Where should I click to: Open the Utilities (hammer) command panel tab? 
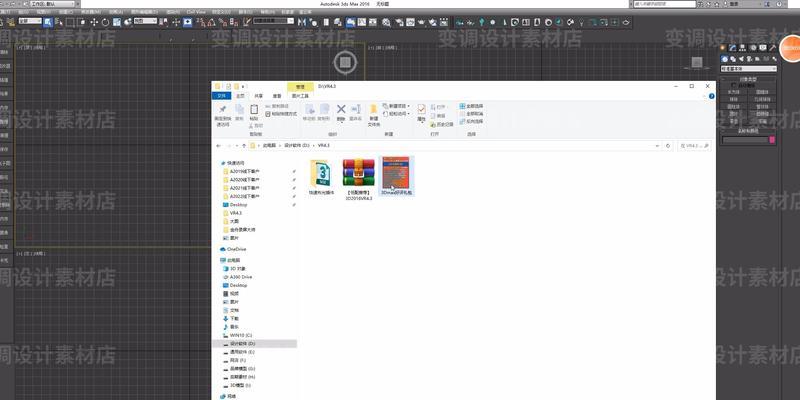pyautogui.click(x=773, y=47)
